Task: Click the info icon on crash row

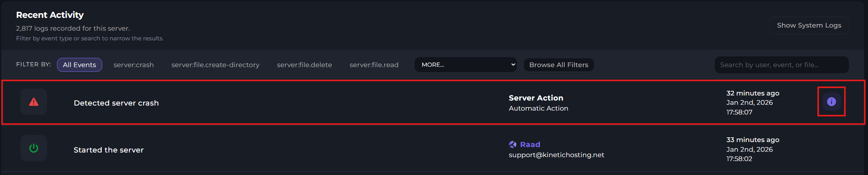Action: coord(831,102)
